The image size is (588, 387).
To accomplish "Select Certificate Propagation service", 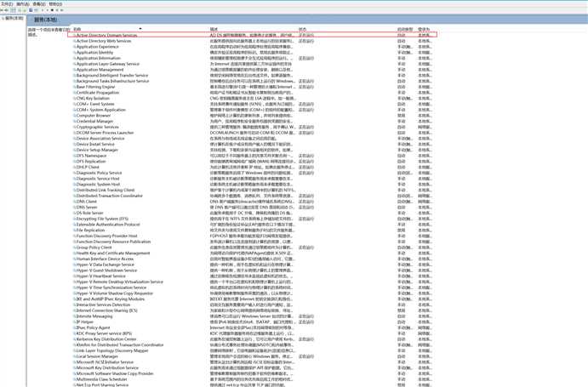I will 98,93.
